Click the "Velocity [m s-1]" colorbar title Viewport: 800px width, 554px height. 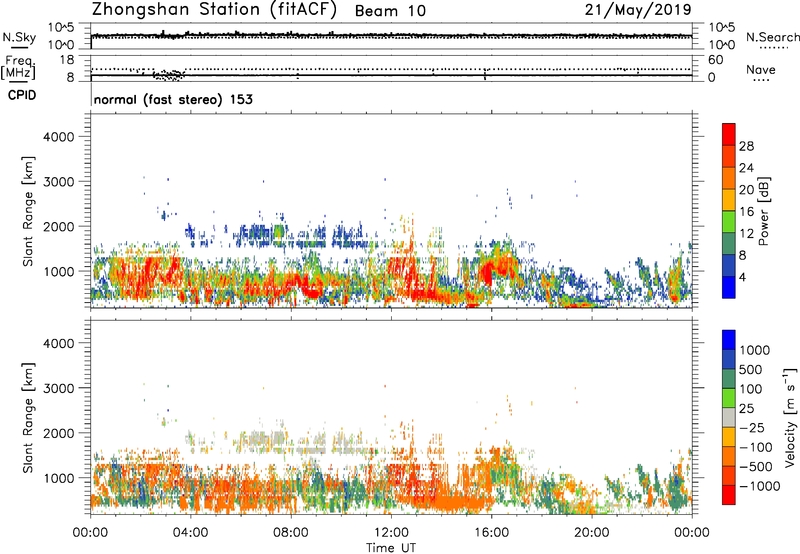coord(790,417)
